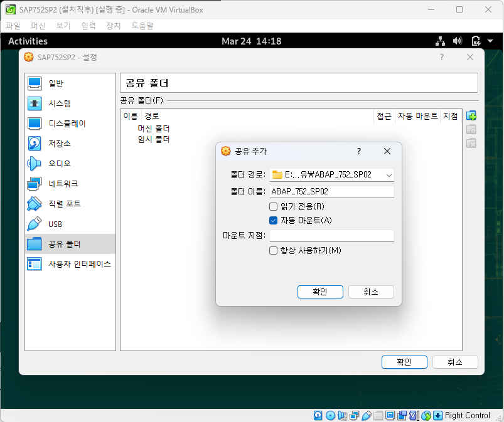The image size is (504, 422).
Task: Click the audio status bar icon
Action: 342,415
